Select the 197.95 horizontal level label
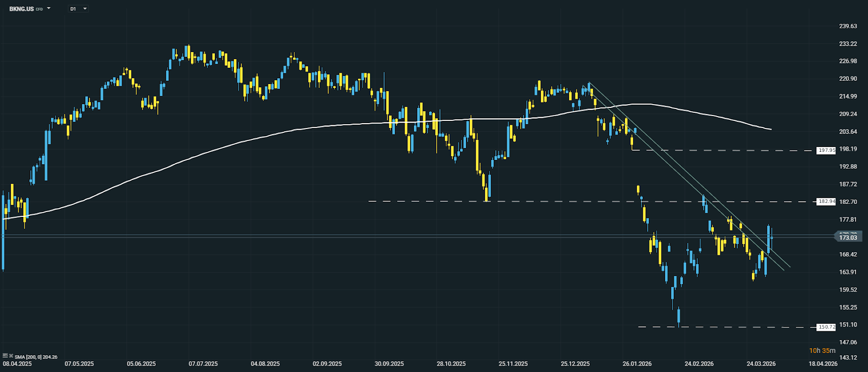 [826, 150]
